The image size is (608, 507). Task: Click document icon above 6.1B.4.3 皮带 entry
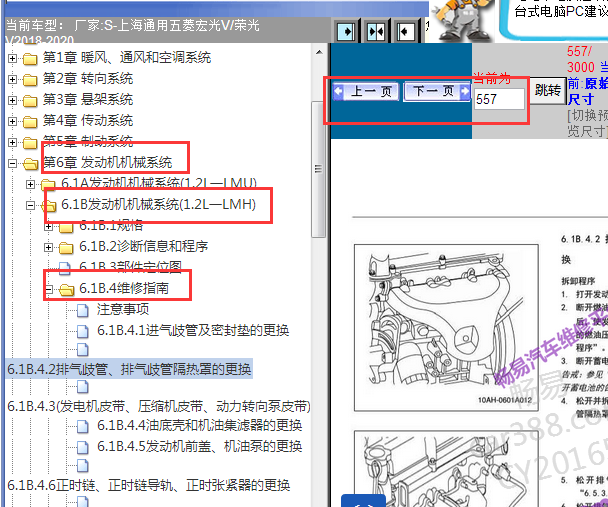[83, 386]
